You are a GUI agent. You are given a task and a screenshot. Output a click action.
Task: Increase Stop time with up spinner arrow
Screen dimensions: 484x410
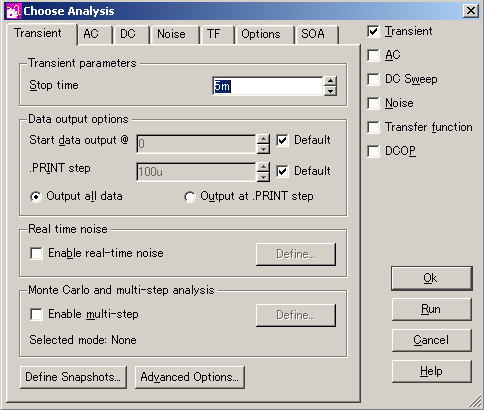pyautogui.click(x=330, y=81)
